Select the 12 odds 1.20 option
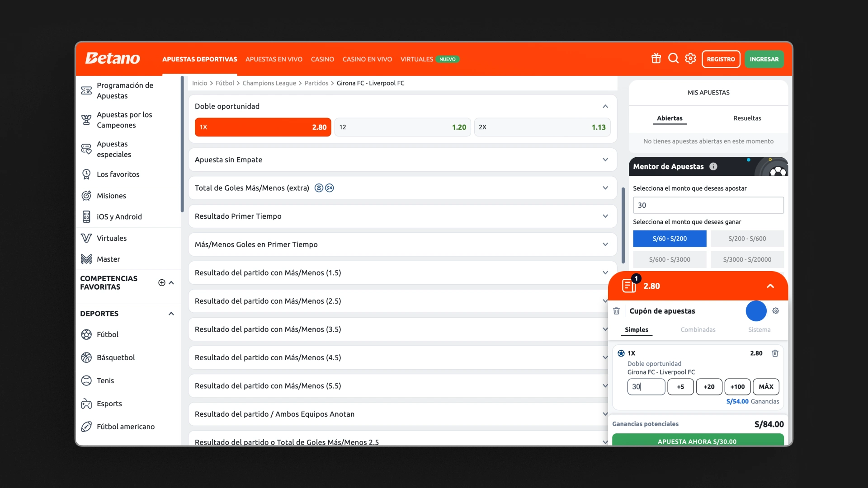This screenshot has height=488, width=868. 402,127
